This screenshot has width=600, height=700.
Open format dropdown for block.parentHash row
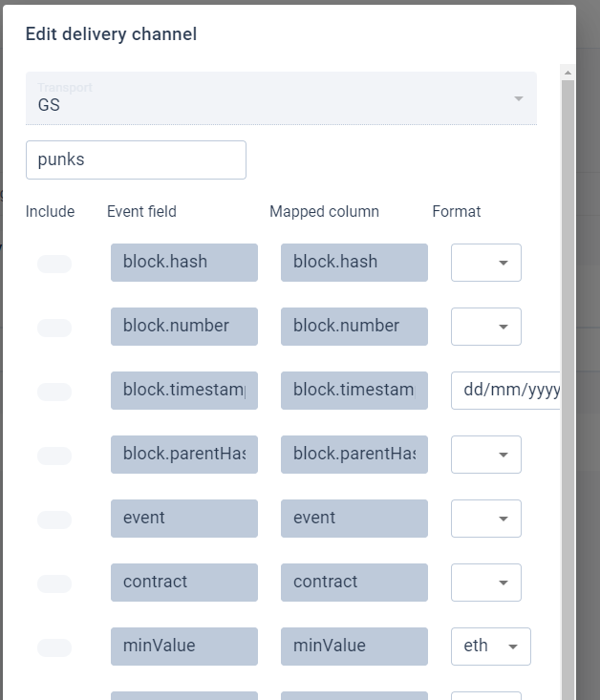tap(486, 455)
